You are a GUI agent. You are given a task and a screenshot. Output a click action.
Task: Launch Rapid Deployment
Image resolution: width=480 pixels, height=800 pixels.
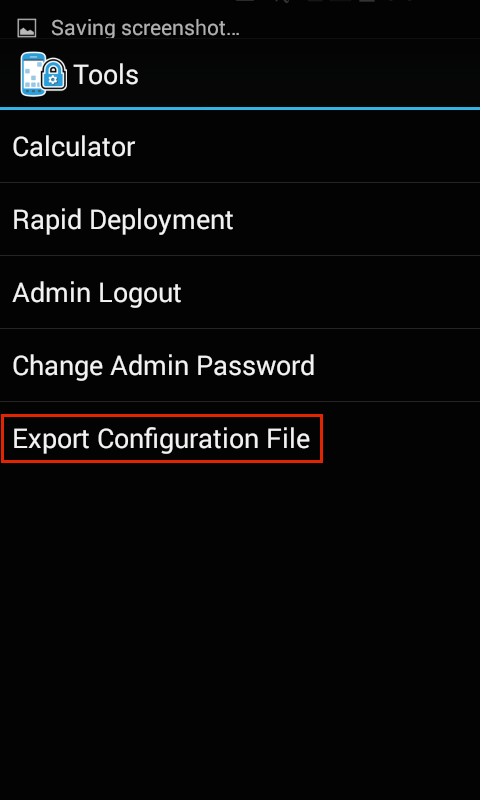pyautogui.click(x=240, y=219)
